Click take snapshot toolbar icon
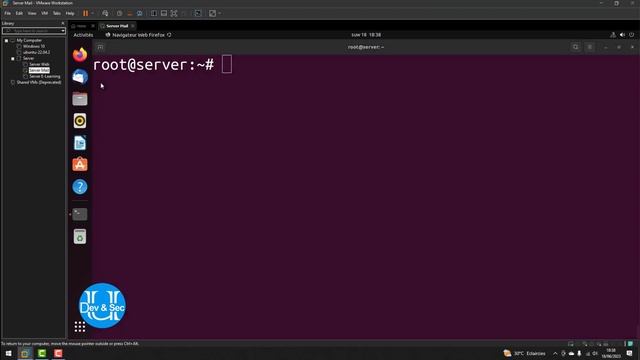The height and width of the screenshot is (360, 640). pos(119,13)
